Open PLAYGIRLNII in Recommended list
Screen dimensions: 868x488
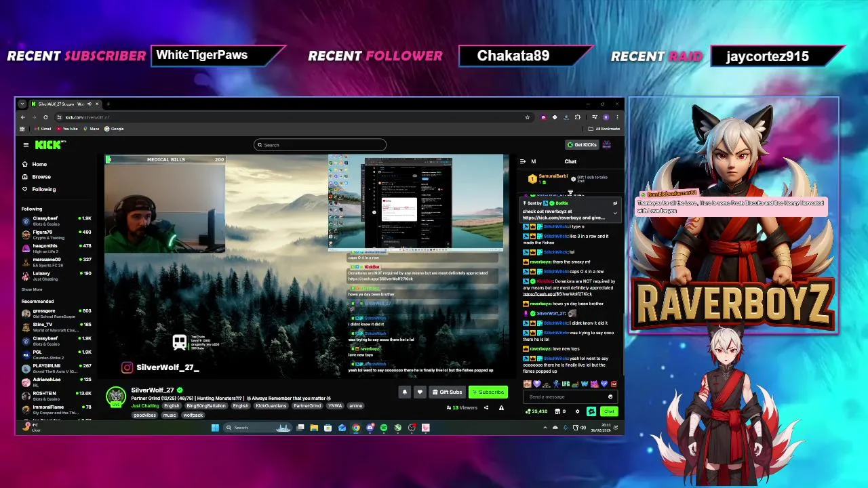pyautogui.click(x=58, y=368)
